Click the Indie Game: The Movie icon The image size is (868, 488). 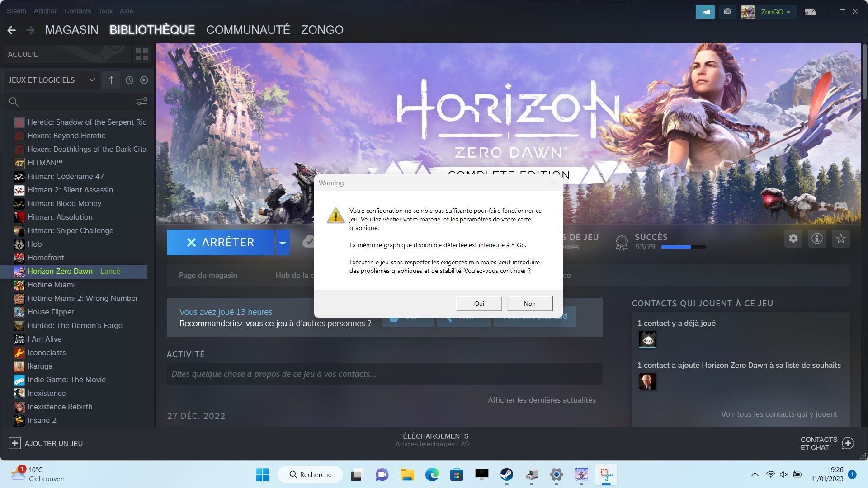point(19,380)
